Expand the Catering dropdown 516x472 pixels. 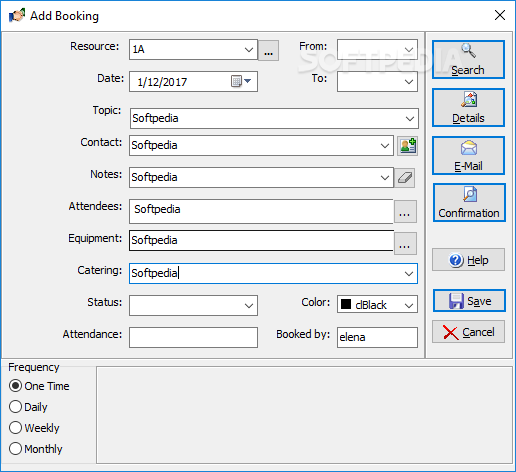pos(409,274)
